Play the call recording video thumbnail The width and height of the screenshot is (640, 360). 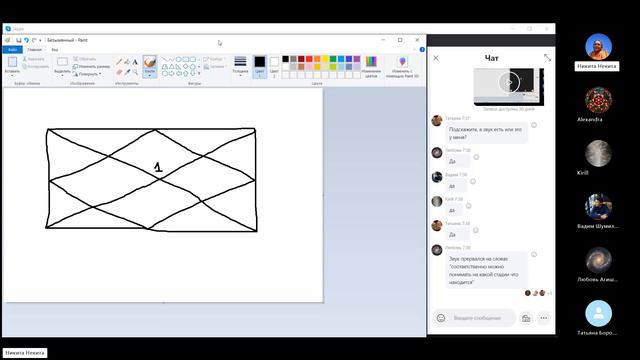tap(509, 82)
